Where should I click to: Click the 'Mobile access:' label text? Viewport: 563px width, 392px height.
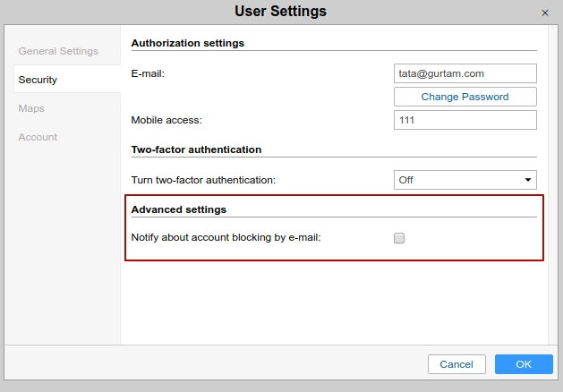166,120
